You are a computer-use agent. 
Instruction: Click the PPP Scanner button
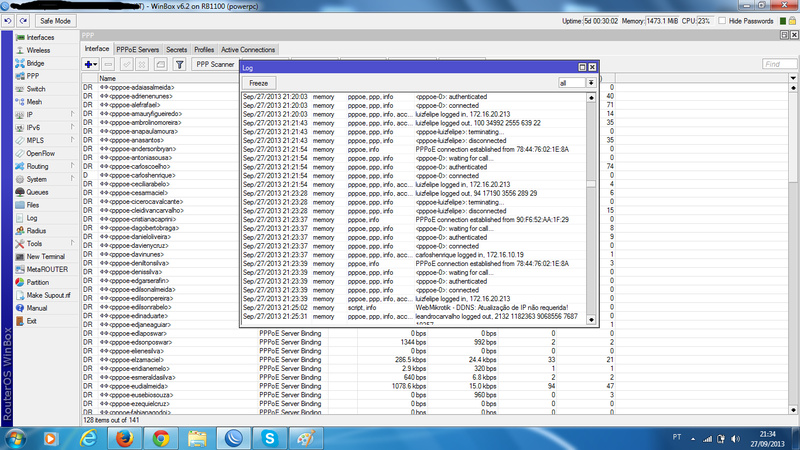click(x=215, y=64)
